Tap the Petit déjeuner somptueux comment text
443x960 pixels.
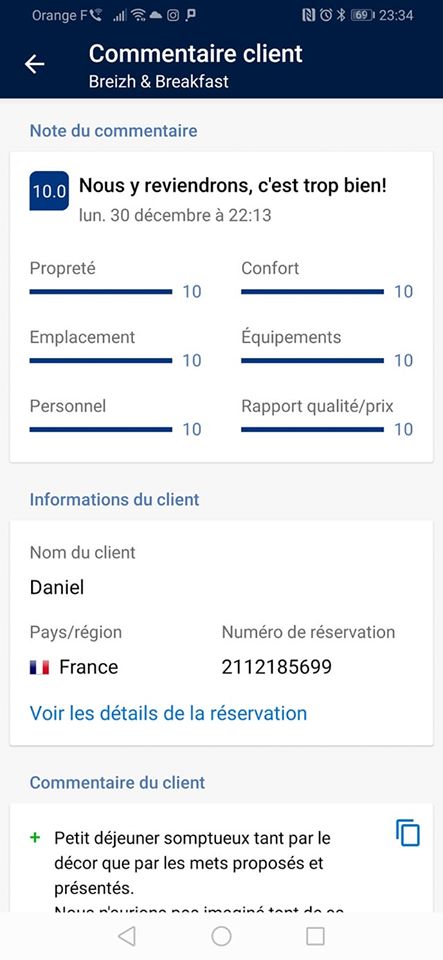pos(190,863)
